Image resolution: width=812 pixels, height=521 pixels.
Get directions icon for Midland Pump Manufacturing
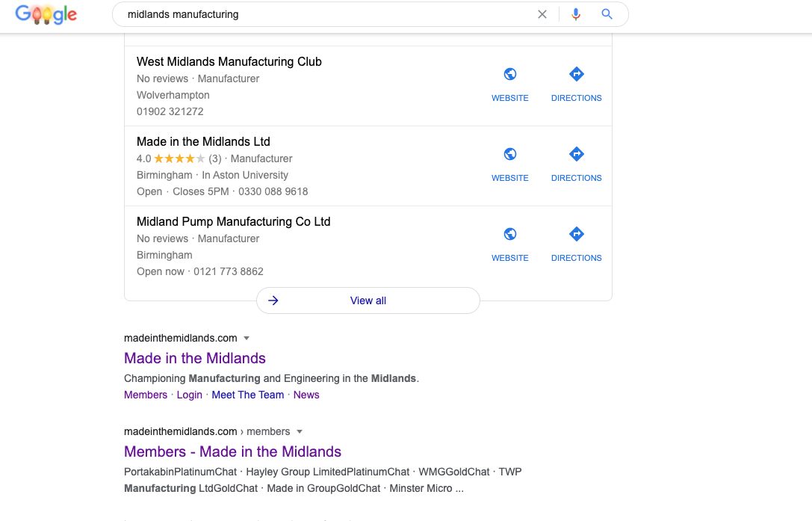577,234
